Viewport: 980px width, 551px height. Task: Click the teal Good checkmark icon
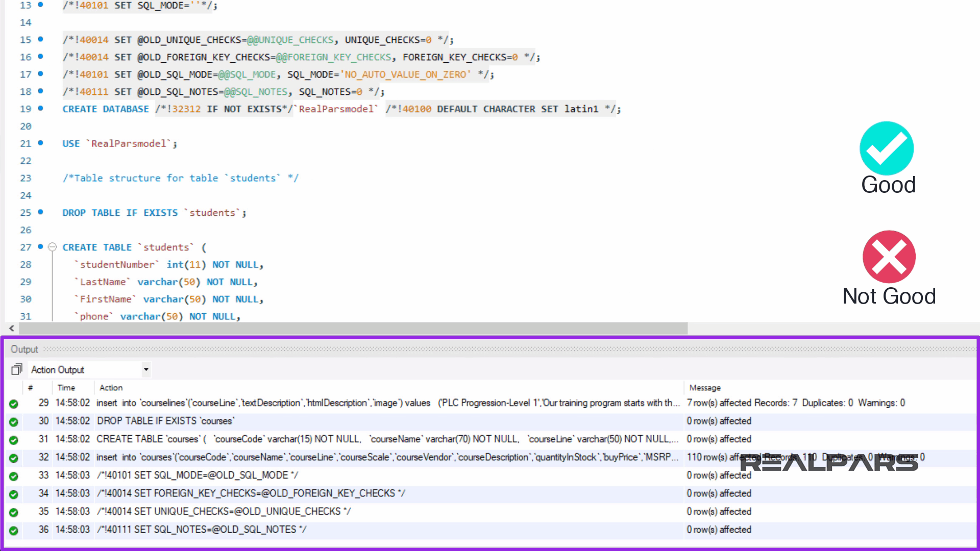coord(887,148)
